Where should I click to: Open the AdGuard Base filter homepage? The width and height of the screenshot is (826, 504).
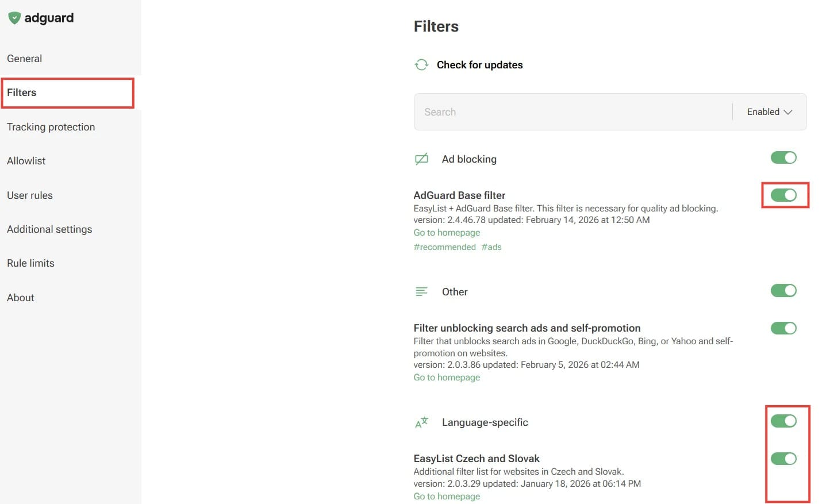click(447, 232)
